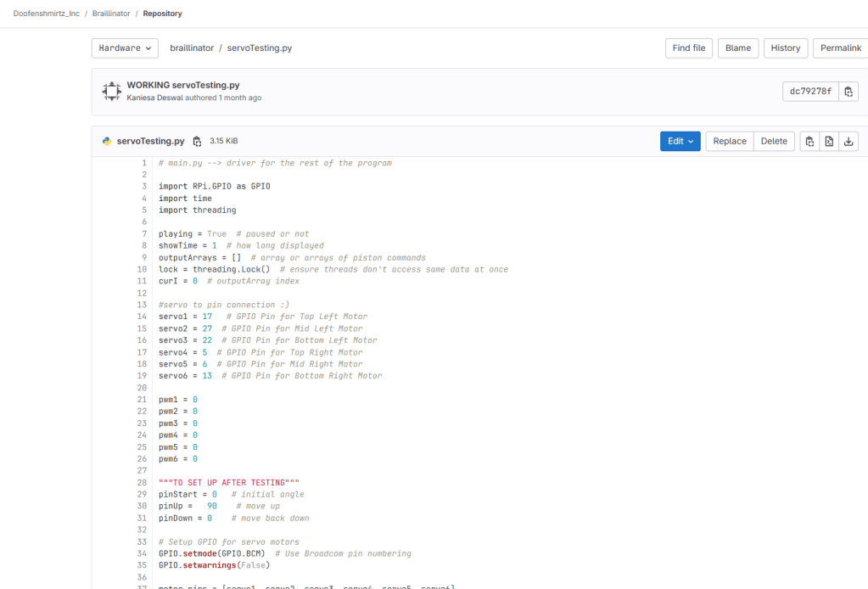Delete the file with the Delete button
The width and height of the screenshot is (868, 589).
coord(773,142)
